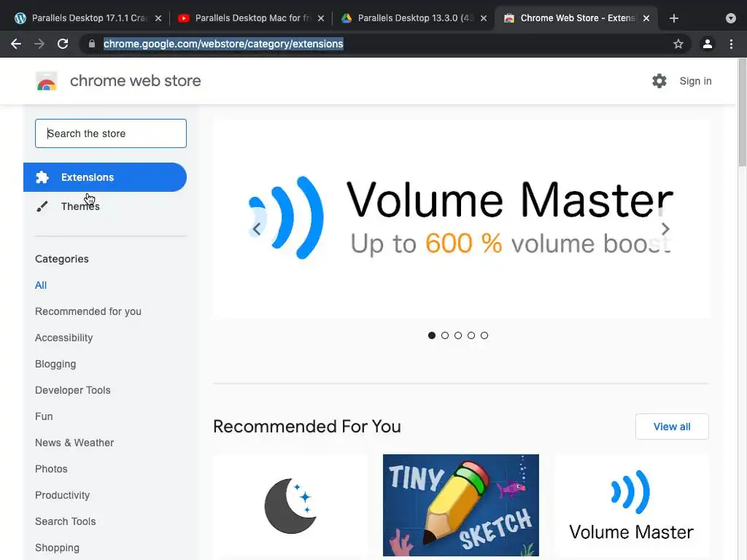
Task: Open the Chrome profile avatar menu
Action: 707,44
